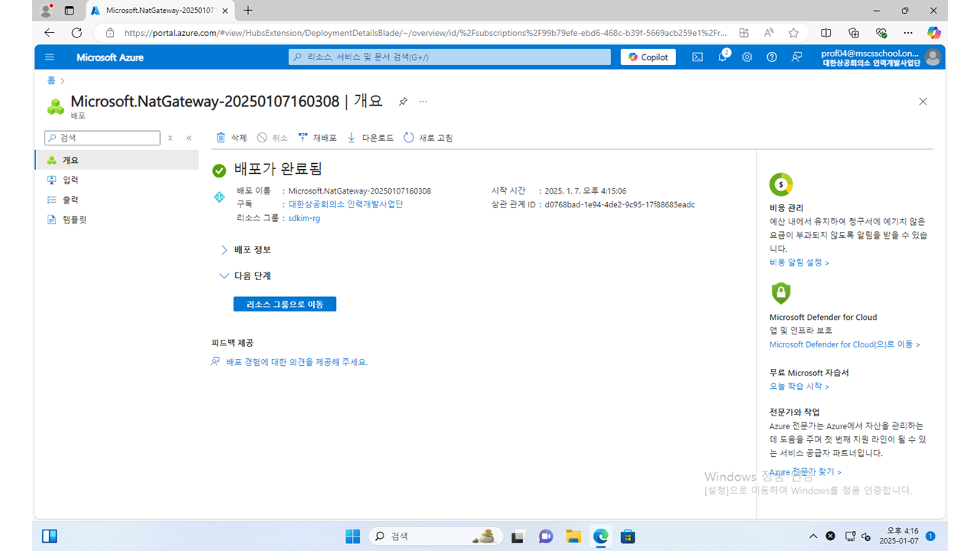
Task: Click 리소스 그룹으로 이동 button
Action: (x=285, y=305)
